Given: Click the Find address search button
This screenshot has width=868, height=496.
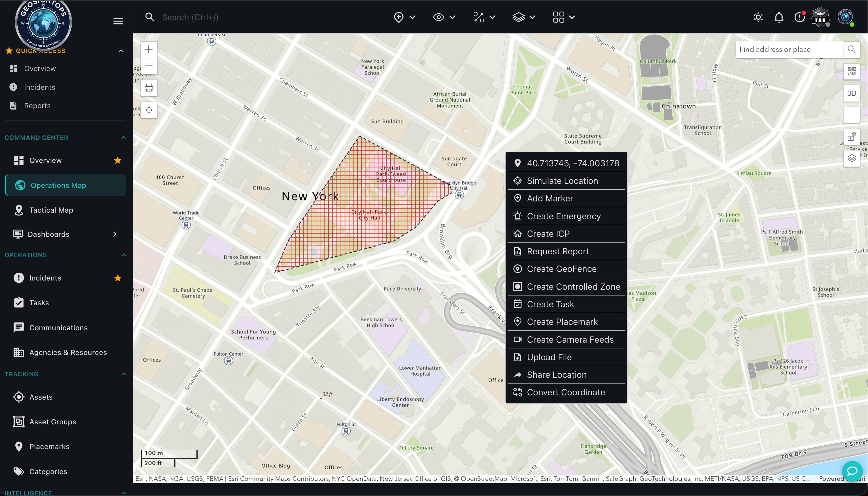Looking at the screenshot, I should [851, 50].
